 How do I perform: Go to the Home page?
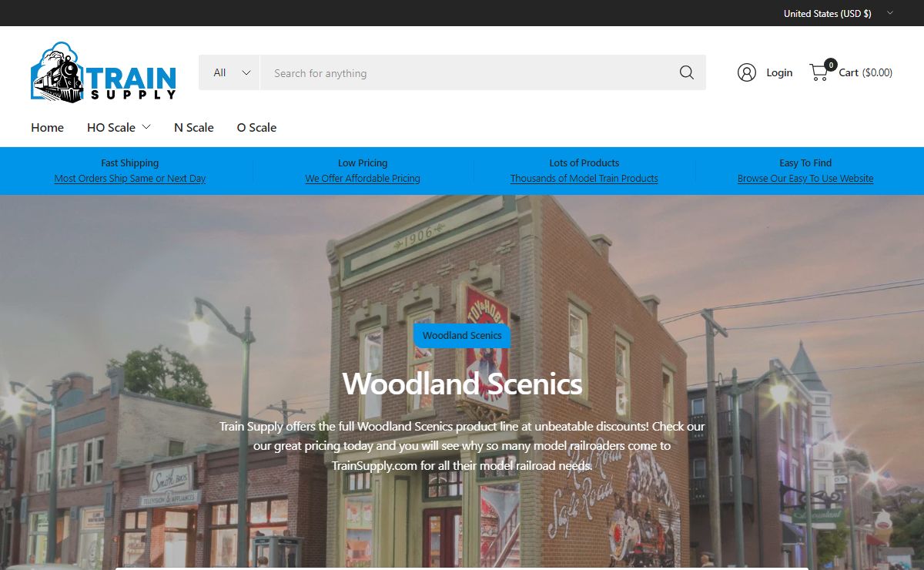click(x=47, y=128)
